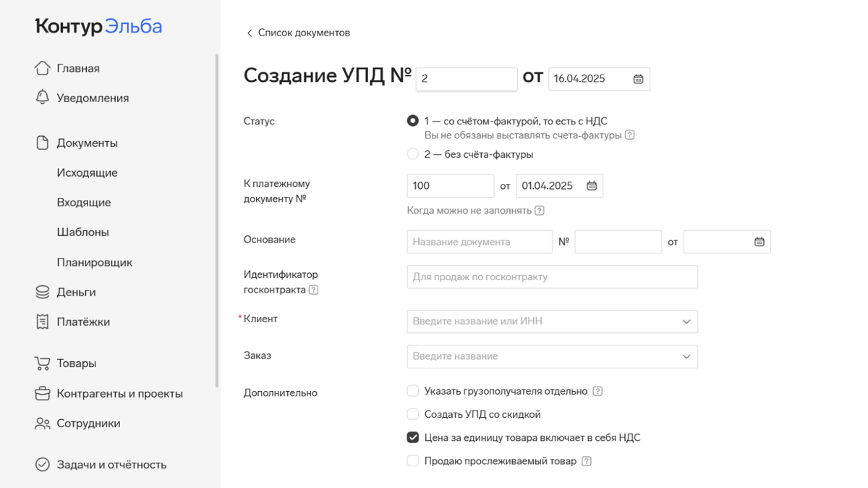Select radio option 2 — без счёта-фактуры
Screen dimensions: 868x488
[x=412, y=153]
